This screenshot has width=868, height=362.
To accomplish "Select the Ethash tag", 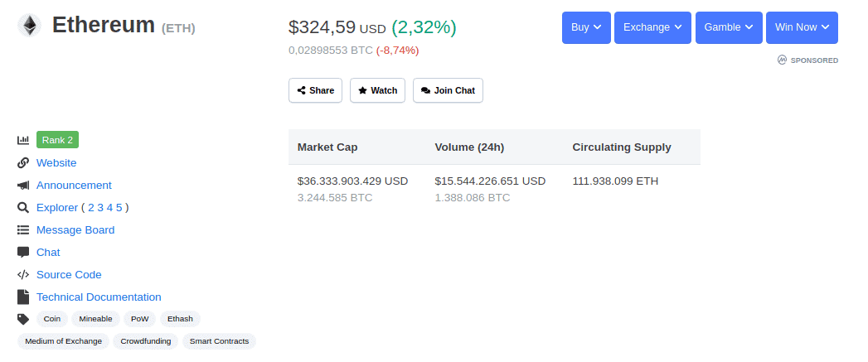I will pos(181,319).
